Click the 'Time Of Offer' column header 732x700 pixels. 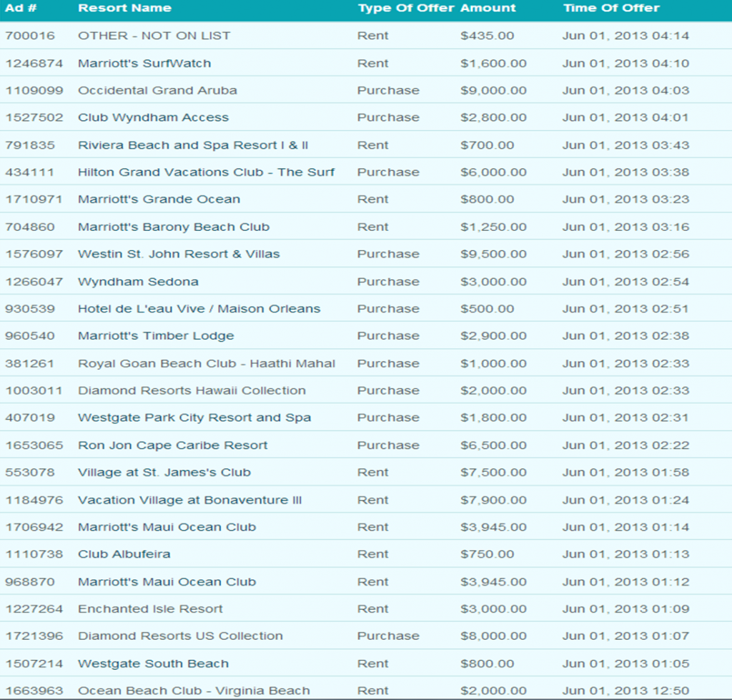(611, 8)
